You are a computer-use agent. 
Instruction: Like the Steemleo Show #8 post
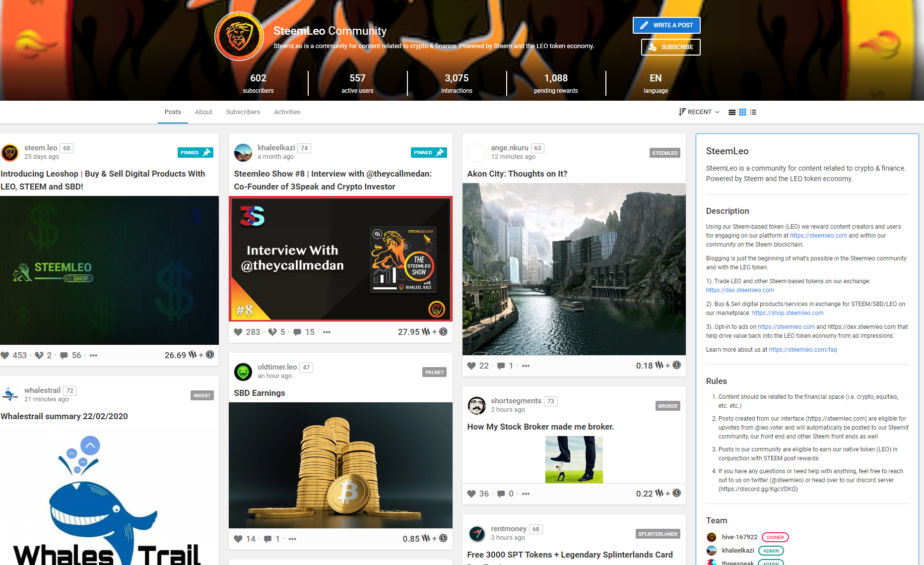239,332
